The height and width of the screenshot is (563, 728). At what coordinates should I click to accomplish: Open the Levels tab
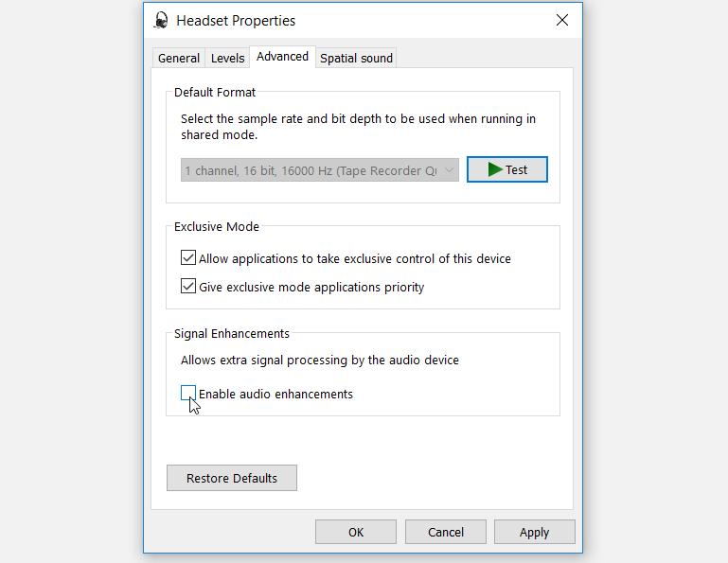227,58
